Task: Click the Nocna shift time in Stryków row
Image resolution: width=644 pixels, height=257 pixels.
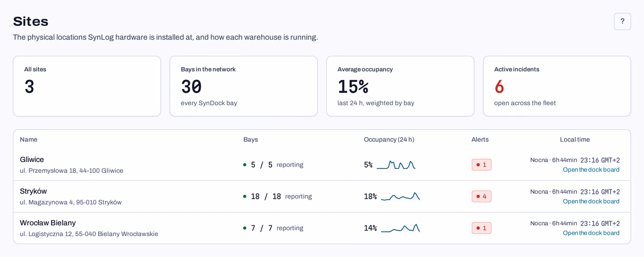Action: [553, 192]
